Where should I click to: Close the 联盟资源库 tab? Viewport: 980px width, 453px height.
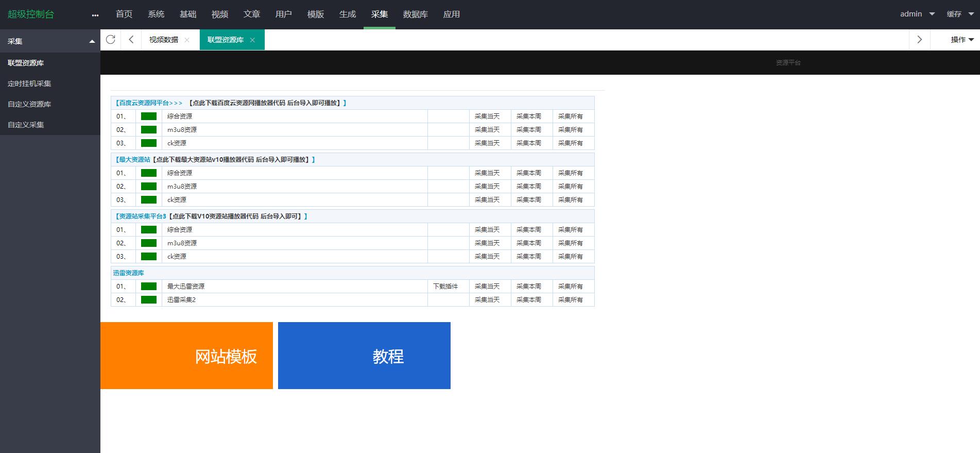tap(252, 40)
